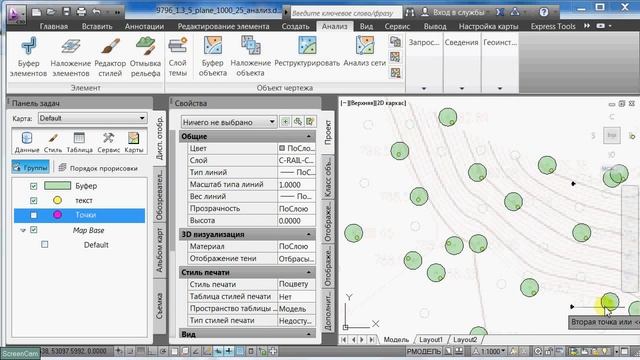This screenshot has height=360, width=640.
Task: Collapse the Вид properties section
Action: coord(309,334)
